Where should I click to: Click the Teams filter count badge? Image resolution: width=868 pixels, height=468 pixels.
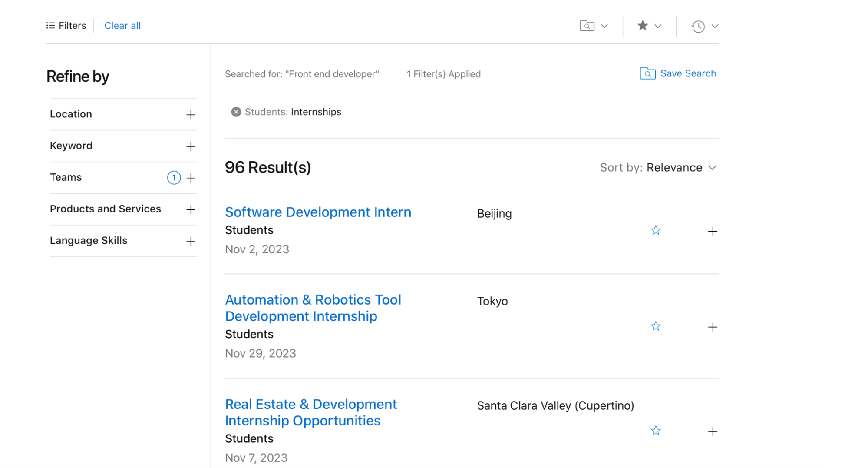[173, 177]
